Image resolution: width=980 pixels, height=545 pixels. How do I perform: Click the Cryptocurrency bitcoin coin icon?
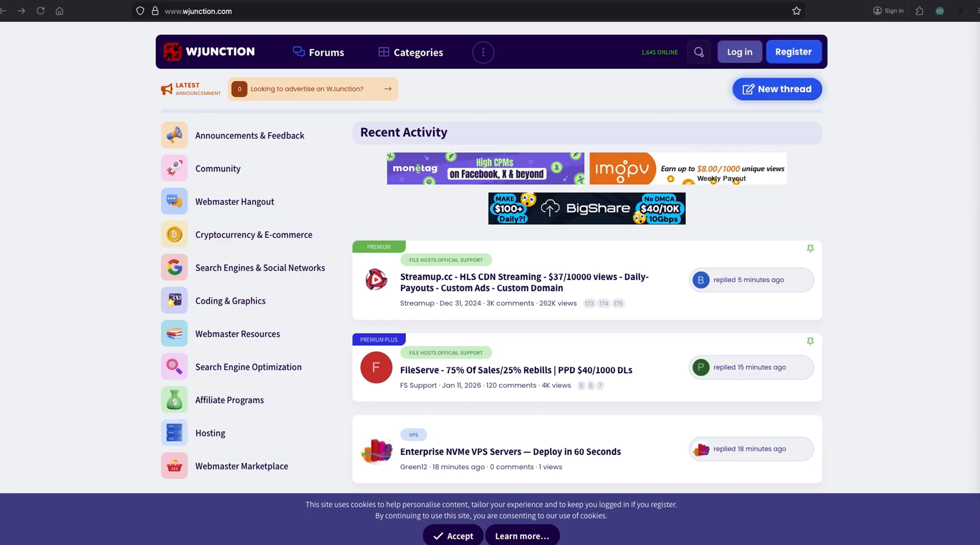coord(174,235)
